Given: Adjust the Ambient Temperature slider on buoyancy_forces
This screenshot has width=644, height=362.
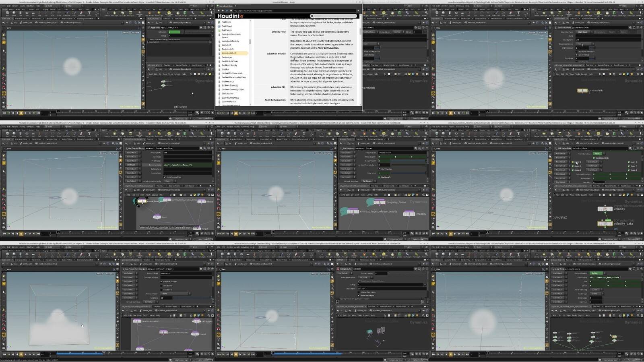Looking at the screenshot, I should (x=409, y=165).
